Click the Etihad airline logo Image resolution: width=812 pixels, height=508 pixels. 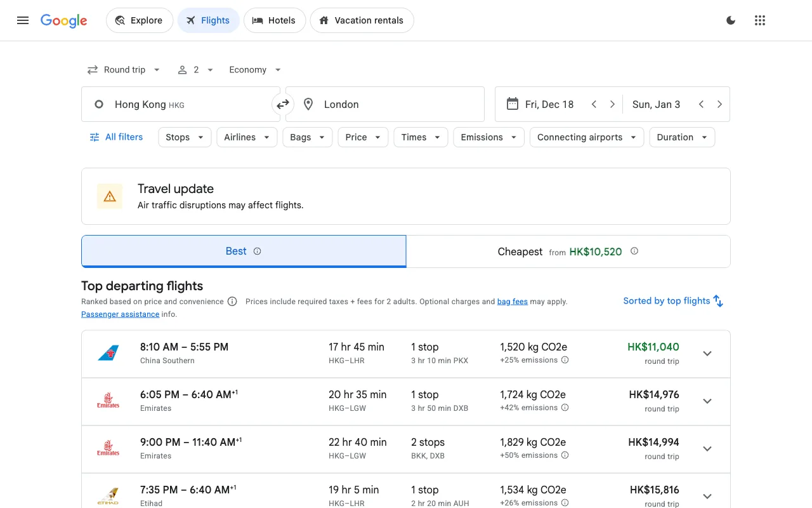click(x=108, y=496)
